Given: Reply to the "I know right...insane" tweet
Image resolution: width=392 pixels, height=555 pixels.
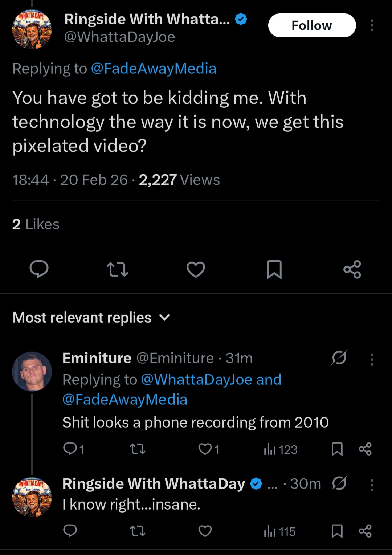Looking at the screenshot, I should (70, 531).
